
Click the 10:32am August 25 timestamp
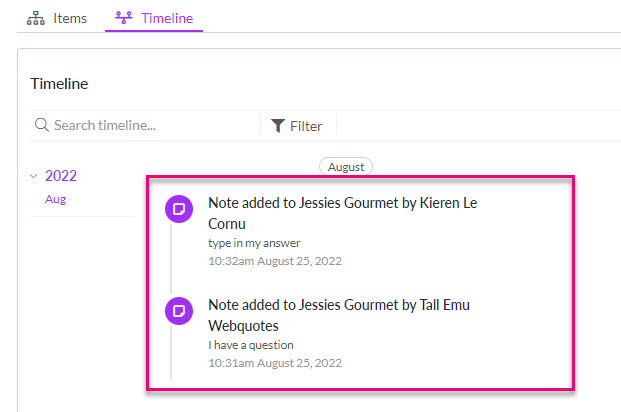pos(275,261)
